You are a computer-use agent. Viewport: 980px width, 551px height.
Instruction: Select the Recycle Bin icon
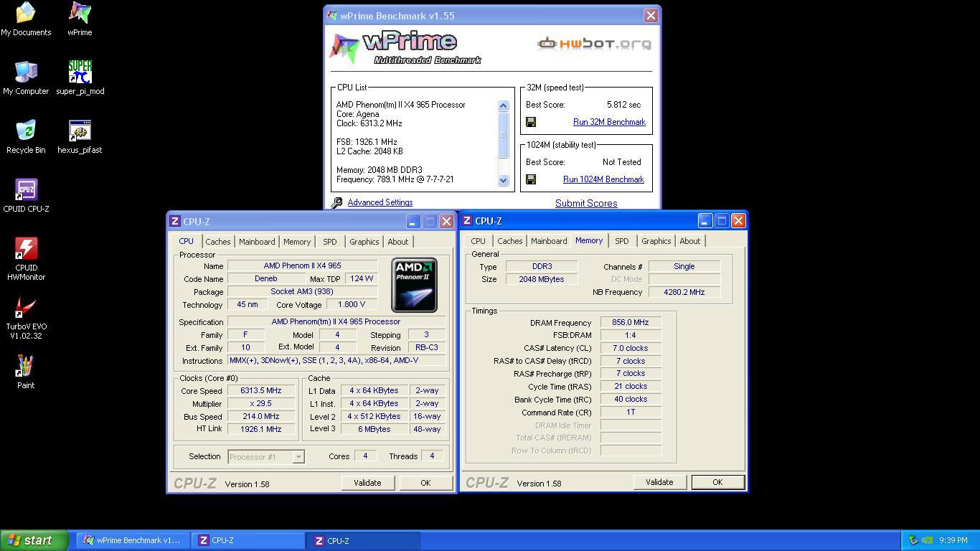pyautogui.click(x=26, y=137)
